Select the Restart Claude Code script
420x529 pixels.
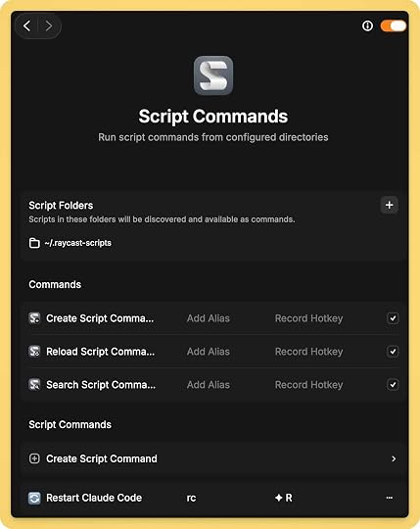pos(94,498)
